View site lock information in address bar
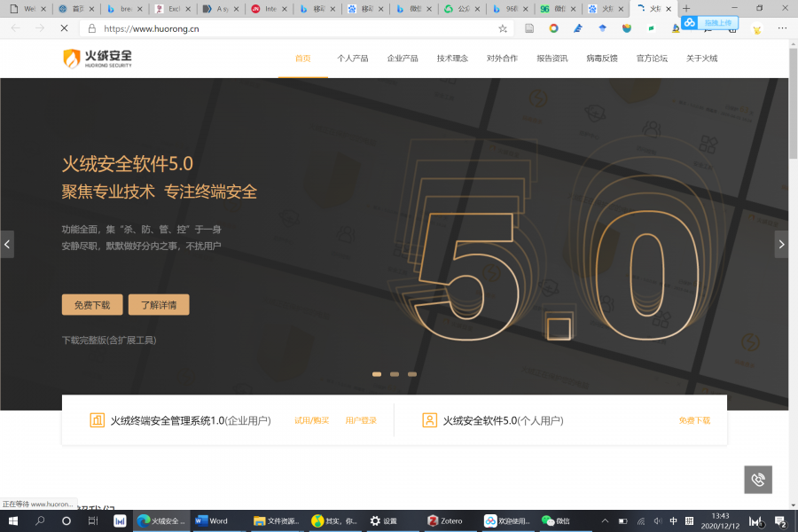Viewport: 798px width, 532px height. [92, 28]
